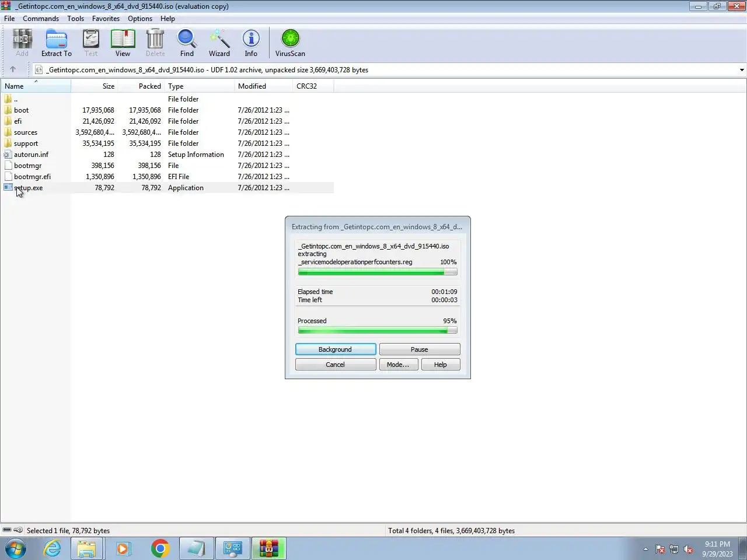This screenshot has height=560, width=747.
Task: Sort by the Size column header
Action: [94, 86]
